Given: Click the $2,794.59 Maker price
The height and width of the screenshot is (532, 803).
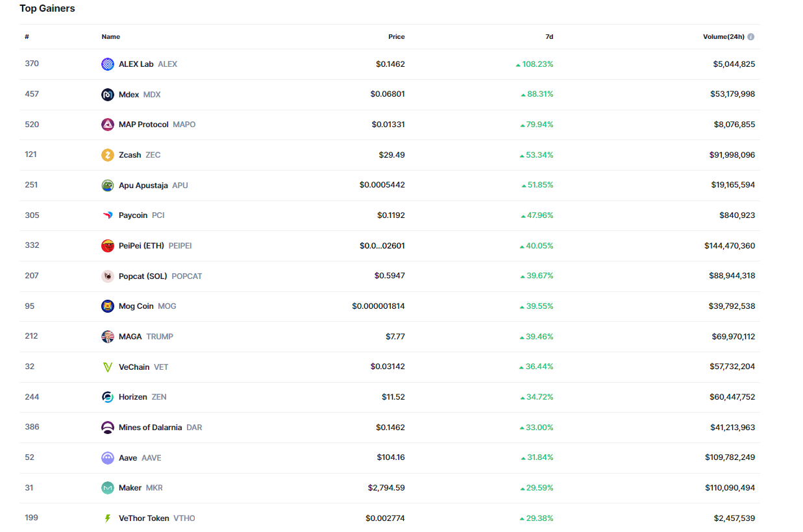Looking at the screenshot, I should [386, 488].
